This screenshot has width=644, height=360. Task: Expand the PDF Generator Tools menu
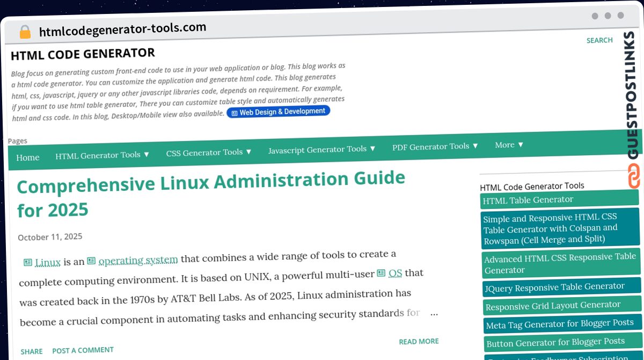pyautogui.click(x=435, y=146)
